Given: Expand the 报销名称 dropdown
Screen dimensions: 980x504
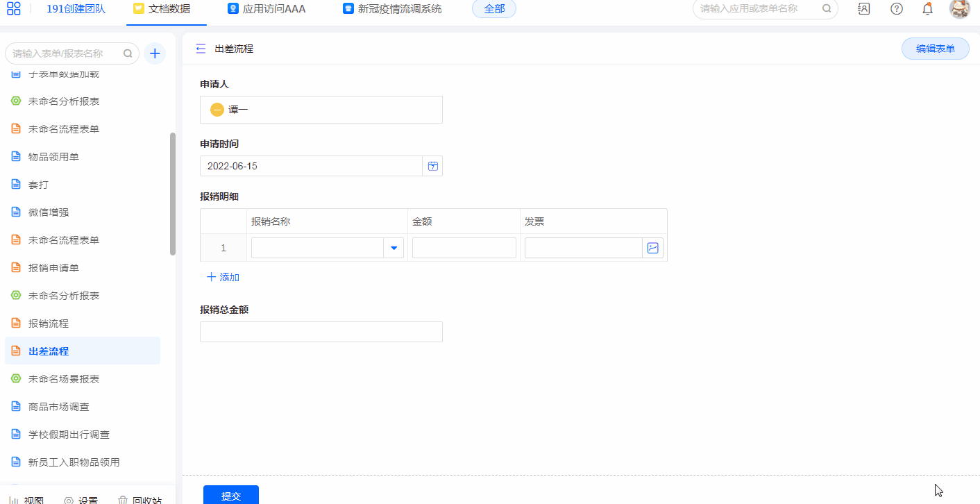Looking at the screenshot, I should (x=394, y=248).
